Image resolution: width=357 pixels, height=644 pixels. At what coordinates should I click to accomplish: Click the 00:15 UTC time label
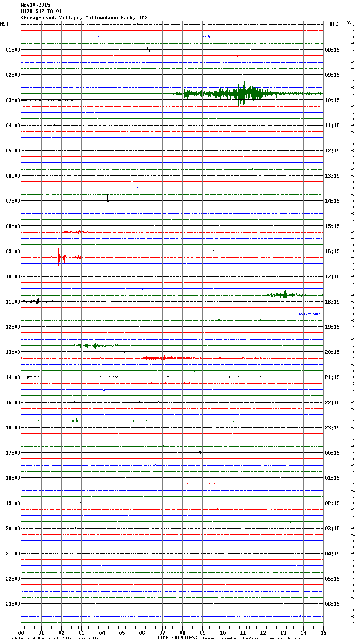332,453
